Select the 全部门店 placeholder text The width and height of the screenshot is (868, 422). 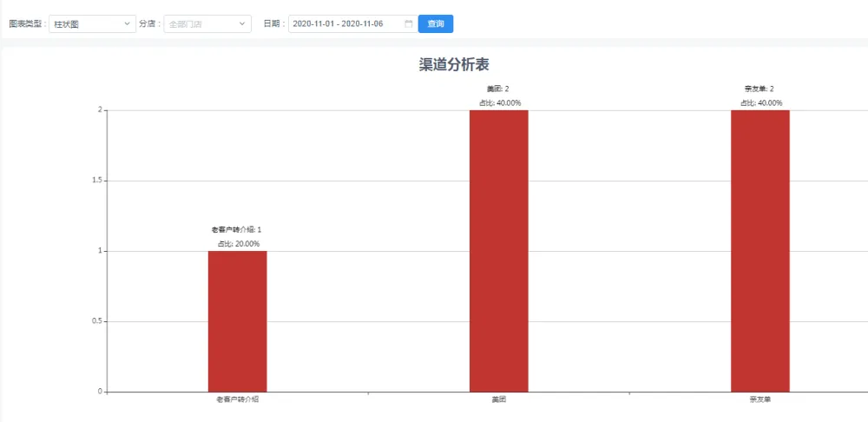pyautogui.click(x=186, y=24)
